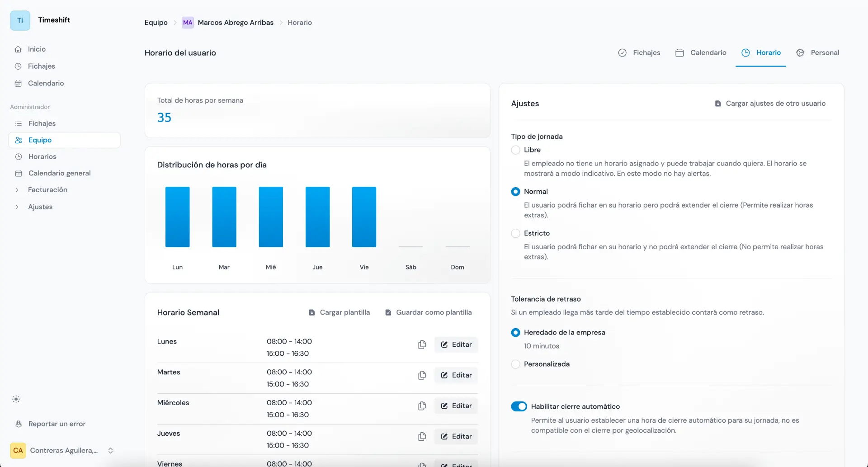
Task: Click Editar for Martes schedule
Action: [x=456, y=375]
